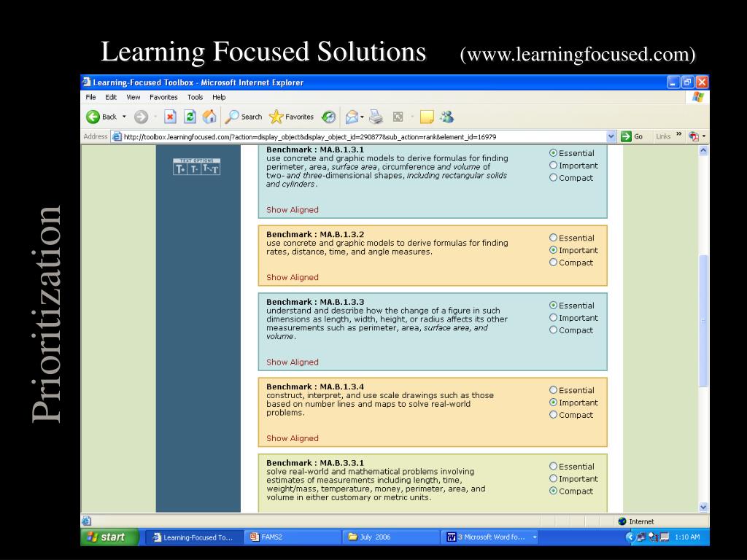Open the Windows start button
The image size is (747, 560).
[x=110, y=537]
